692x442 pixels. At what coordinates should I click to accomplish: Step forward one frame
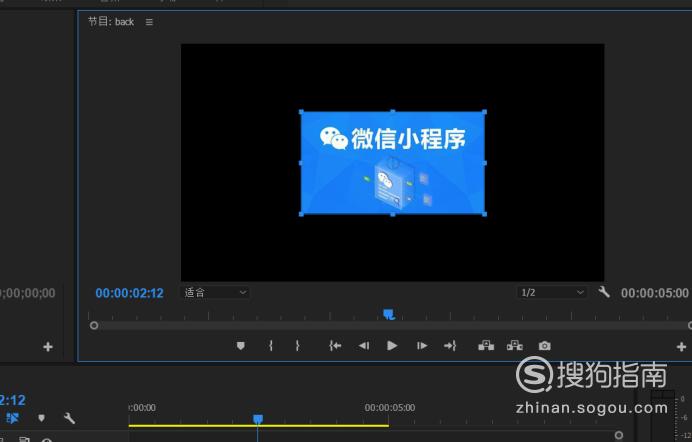pos(422,346)
